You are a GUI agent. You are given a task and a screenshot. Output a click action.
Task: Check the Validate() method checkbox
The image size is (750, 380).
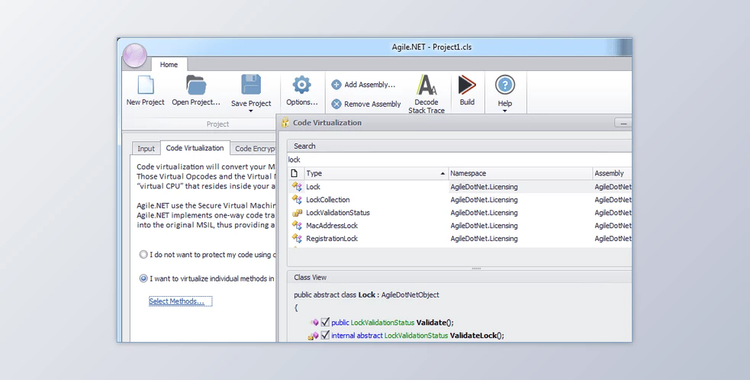pyautogui.click(x=325, y=322)
